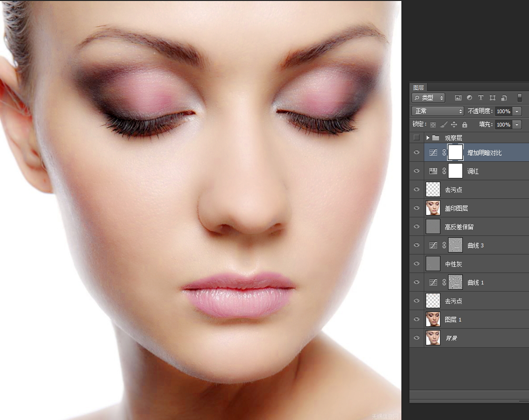Select layer name 增加明暗对比
Viewport: 529px width, 420px height.
click(484, 153)
